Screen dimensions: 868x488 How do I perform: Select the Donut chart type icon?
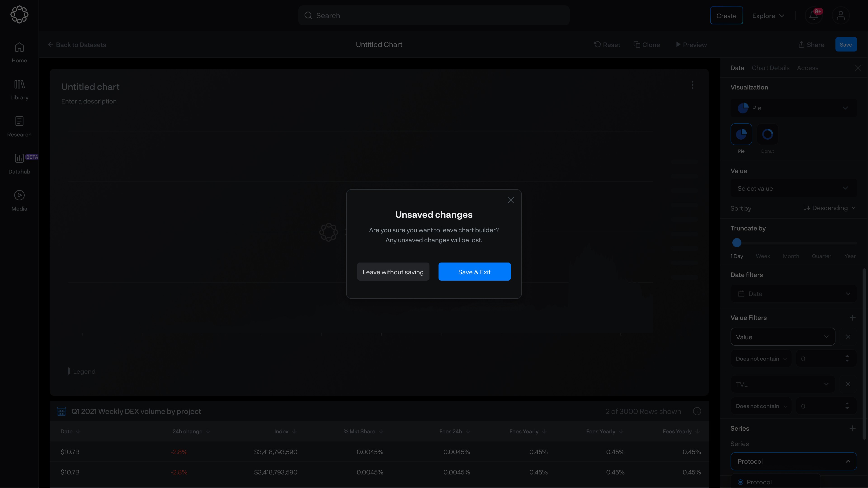coord(767,134)
